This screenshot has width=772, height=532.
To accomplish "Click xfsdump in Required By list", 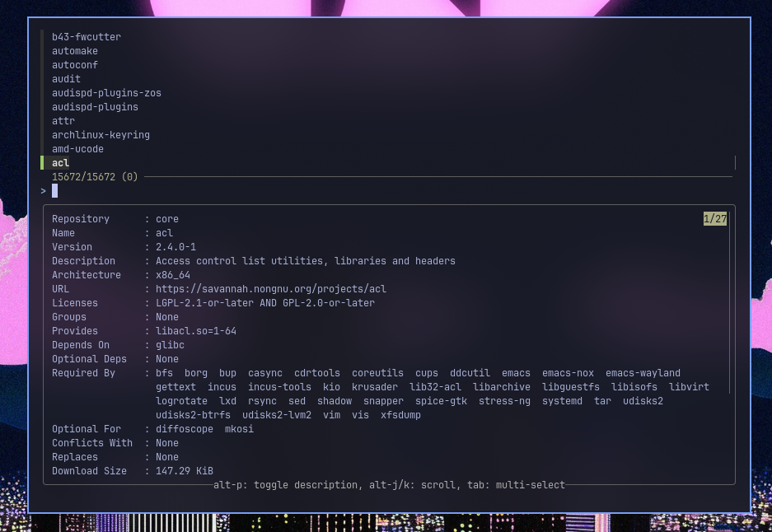I will (400, 415).
